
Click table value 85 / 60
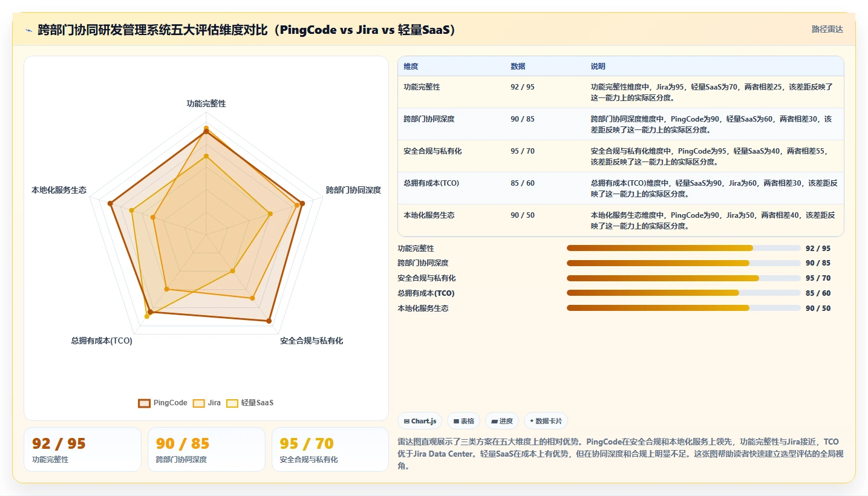(x=523, y=183)
